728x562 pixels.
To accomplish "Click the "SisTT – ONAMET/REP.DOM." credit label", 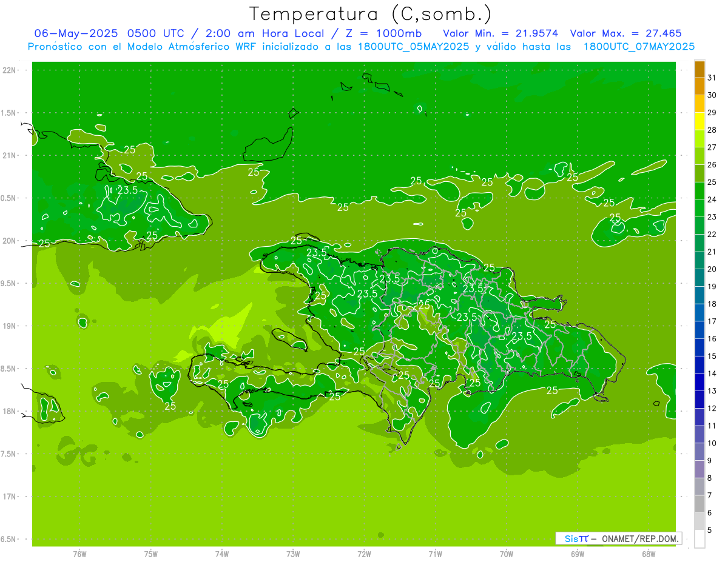I will pos(618,538).
